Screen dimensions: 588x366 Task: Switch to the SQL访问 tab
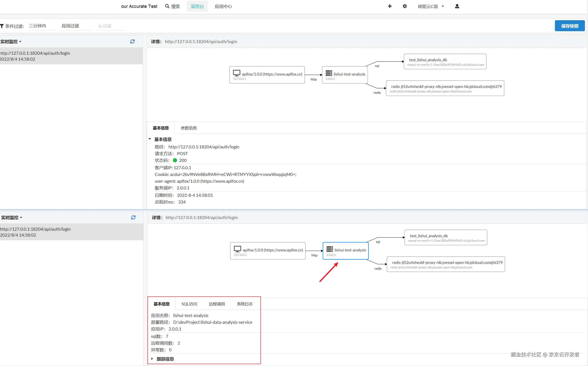(x=189, y=304)
